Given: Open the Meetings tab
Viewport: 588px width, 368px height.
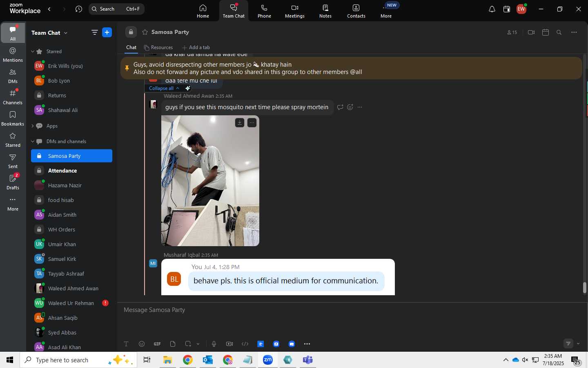Looking at the screenshot, I should click(295, 11).
